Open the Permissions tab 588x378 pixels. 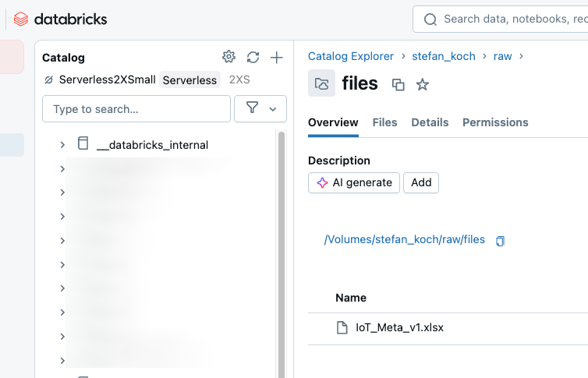495,122
